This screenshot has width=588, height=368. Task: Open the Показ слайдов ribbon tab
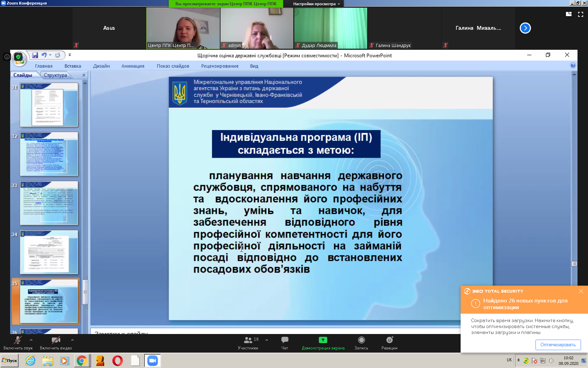(173, 66)
